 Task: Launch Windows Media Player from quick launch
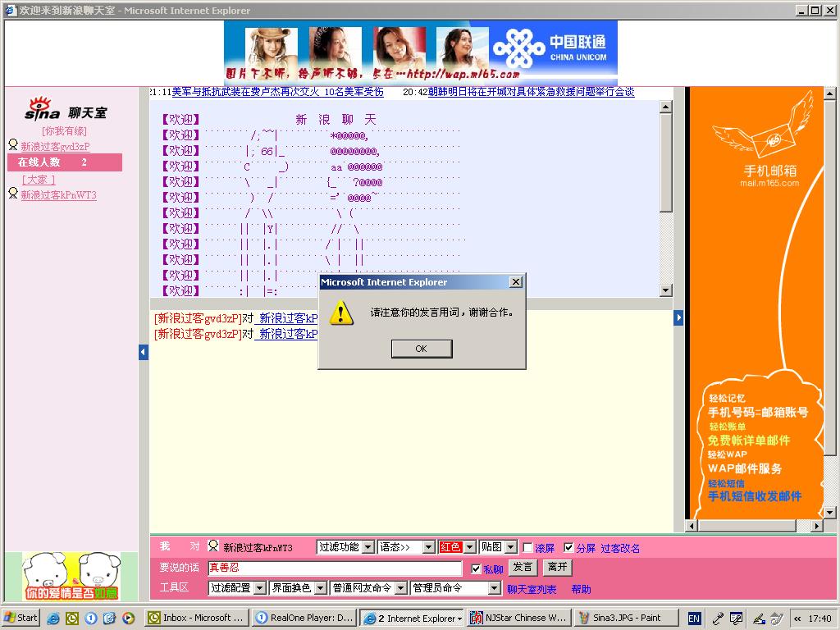pyautogui.click(x=128, y=619)
